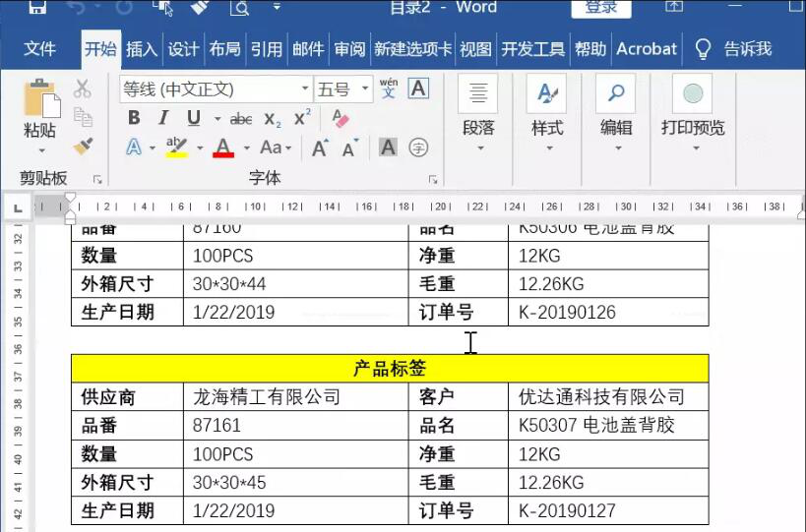This screenshot has width=806, height=532.
Task: Click the print preview magnifier quick-access icon
Action: 239,7
